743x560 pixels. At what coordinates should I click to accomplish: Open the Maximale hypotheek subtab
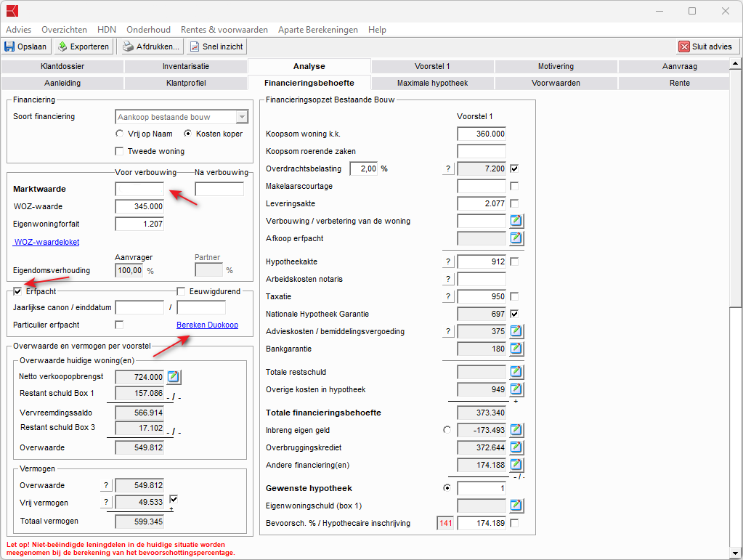pos(432,83)
